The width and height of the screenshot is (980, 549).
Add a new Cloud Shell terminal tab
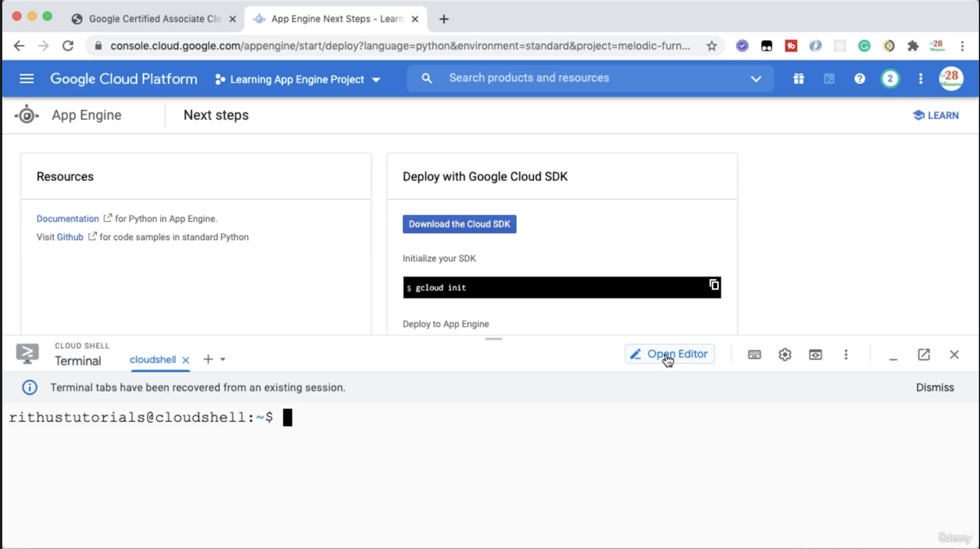coord(208,359)
